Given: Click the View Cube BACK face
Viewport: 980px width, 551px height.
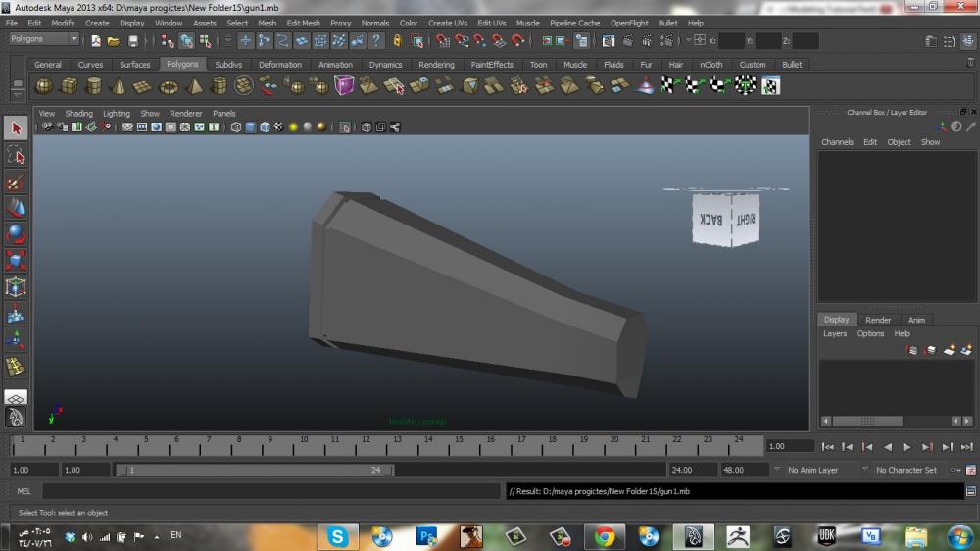Looking at the screenshot, I should click(711, 220).
